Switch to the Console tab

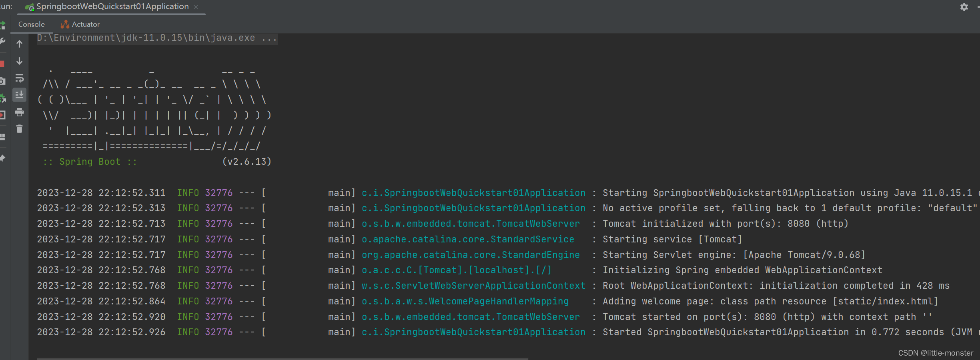pos(31,24)
